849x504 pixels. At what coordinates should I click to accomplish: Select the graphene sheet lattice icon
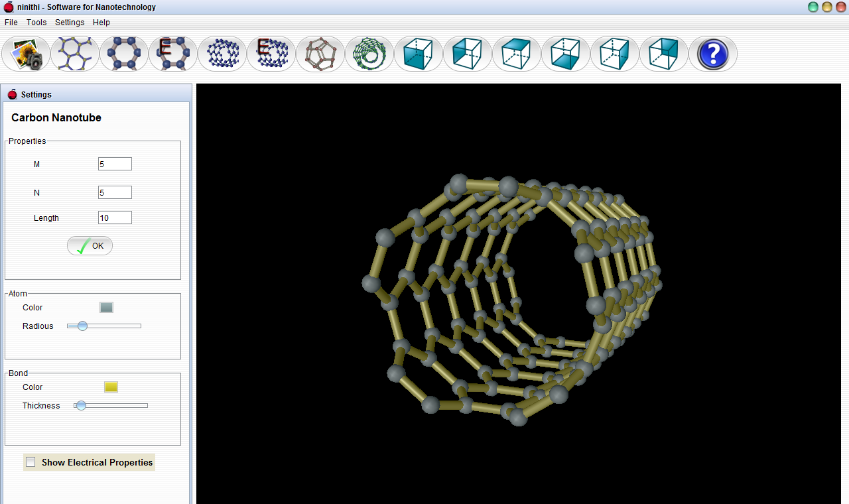tap(75, 54)
